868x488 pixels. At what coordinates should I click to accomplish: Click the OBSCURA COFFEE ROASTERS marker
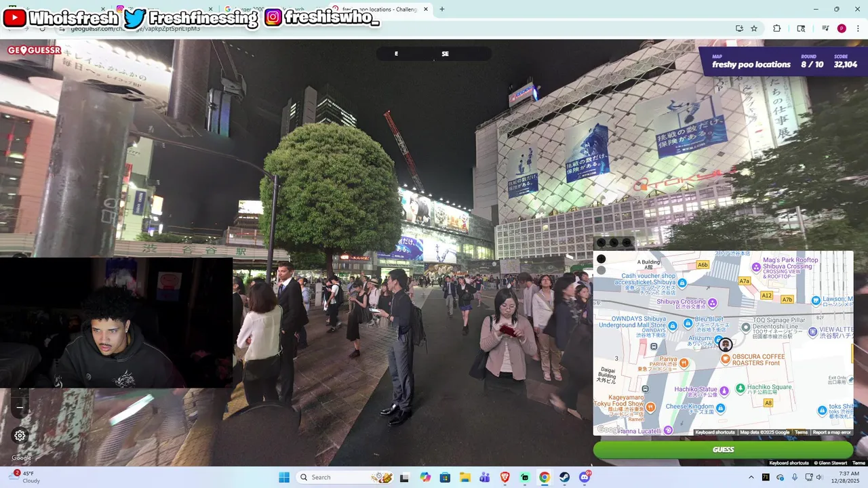tap(725, 359)
